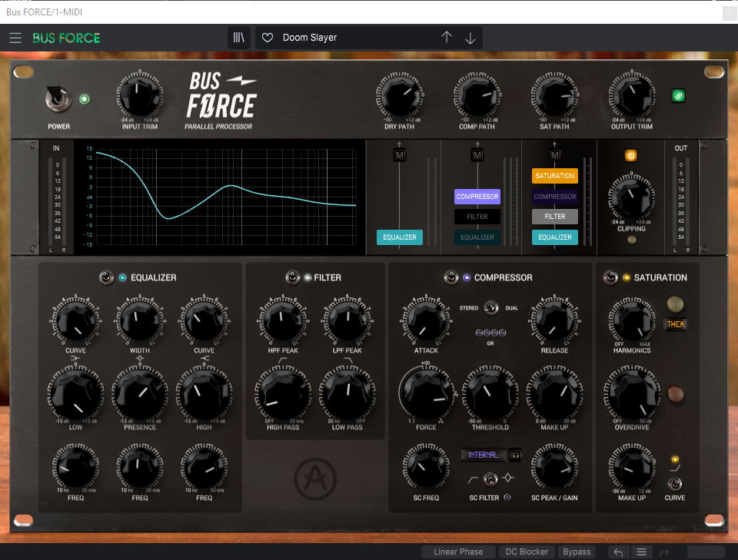
Task: Open the history list in bottom bar
Action: click(641, 552)
